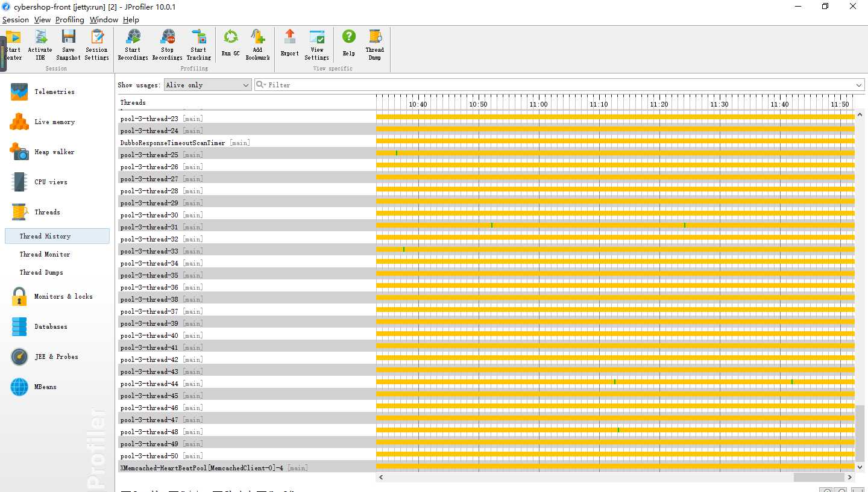This screenshot has width=868, height=492.
Task: Open the JEE & Probes section
Action: click(x=55, y=357)
